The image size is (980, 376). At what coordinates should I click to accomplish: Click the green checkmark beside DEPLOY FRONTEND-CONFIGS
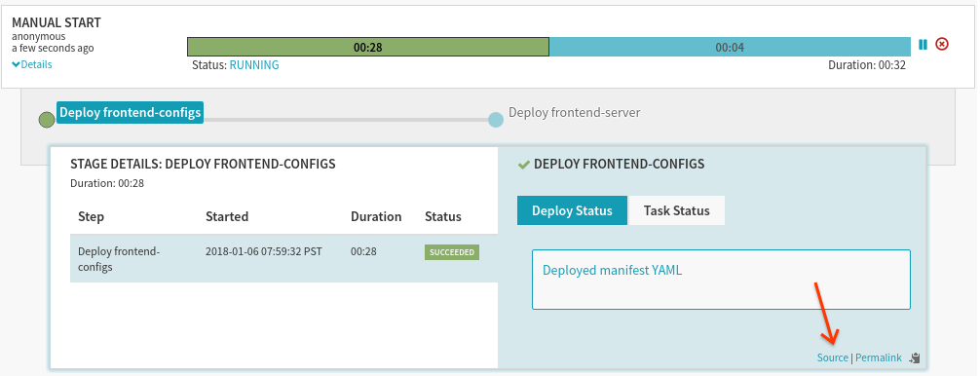pos(524,165)
